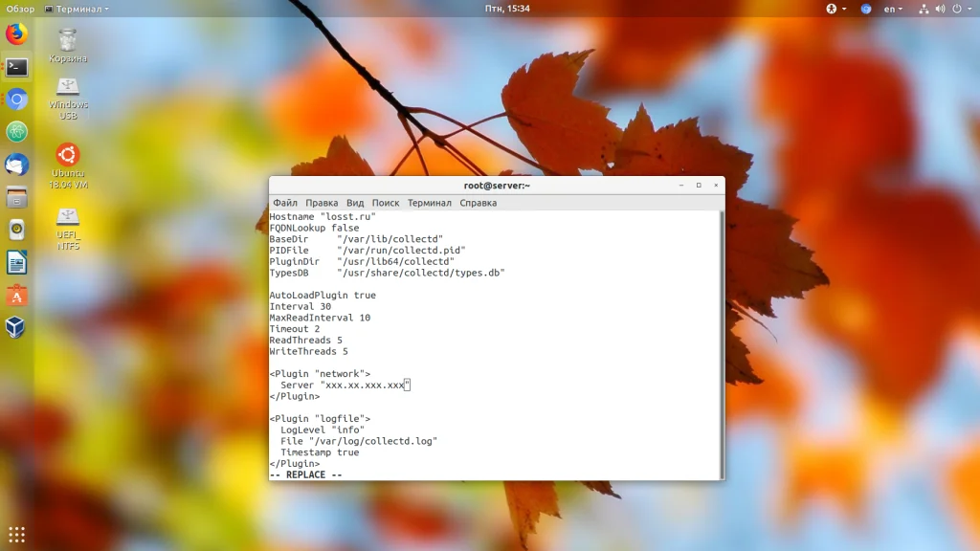The height and width of the screenshot is (551, 980).
Task: Open the Atom editor dock icon
Action: (16, 132)
